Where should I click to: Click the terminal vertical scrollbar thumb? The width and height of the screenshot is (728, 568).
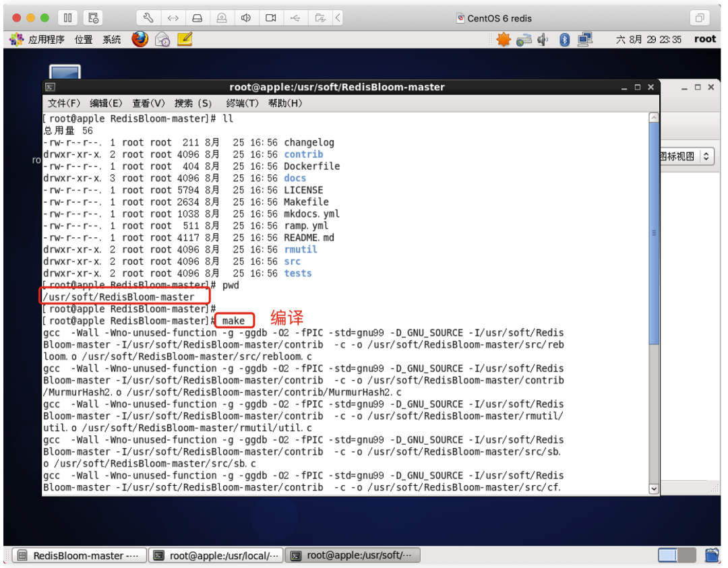coord(654,233)
